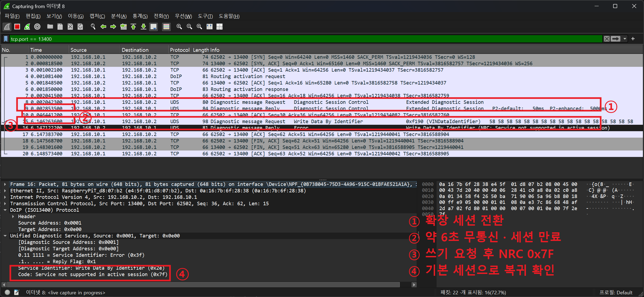Apply the display filter arrow

pos(616,39)
